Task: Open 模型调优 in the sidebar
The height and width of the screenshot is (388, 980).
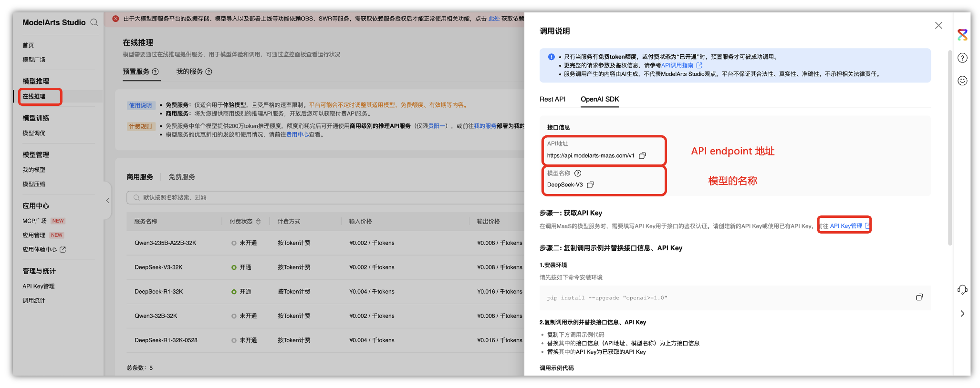Action: point(34,133)
